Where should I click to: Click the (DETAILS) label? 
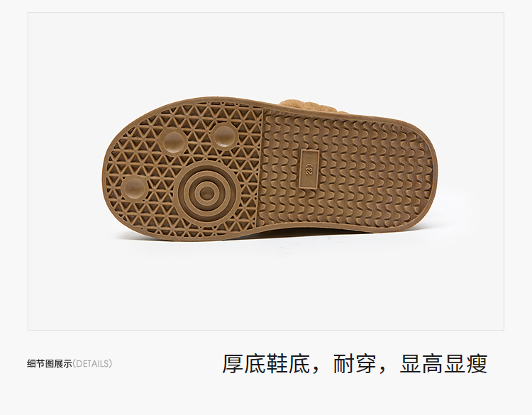(x=92, y=364)
